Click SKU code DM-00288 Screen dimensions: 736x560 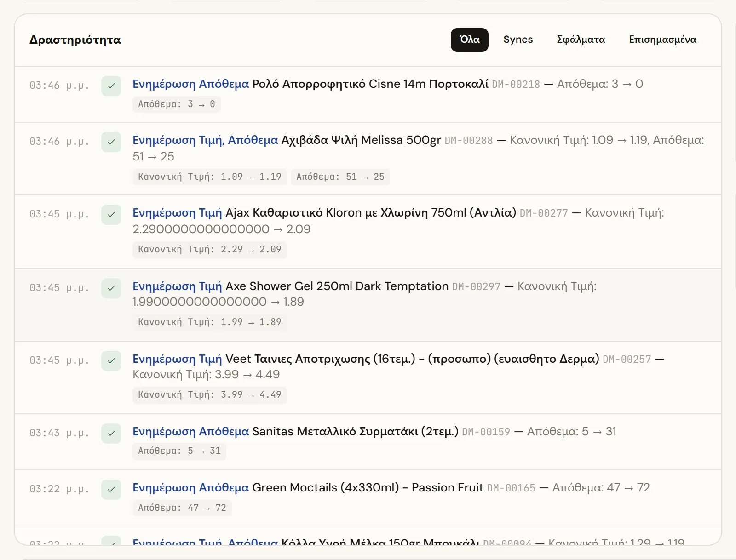click(469, 141)
